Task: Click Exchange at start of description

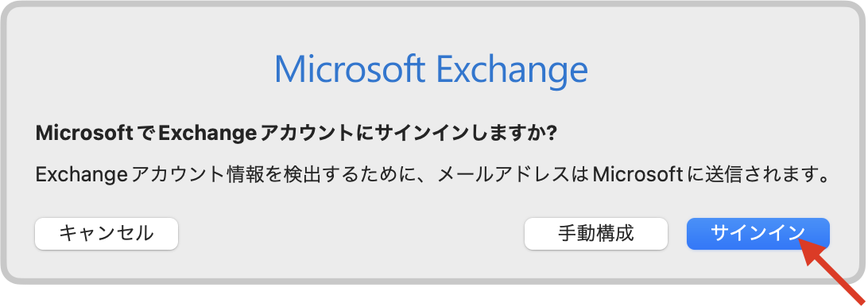Action: pos(75,177)
